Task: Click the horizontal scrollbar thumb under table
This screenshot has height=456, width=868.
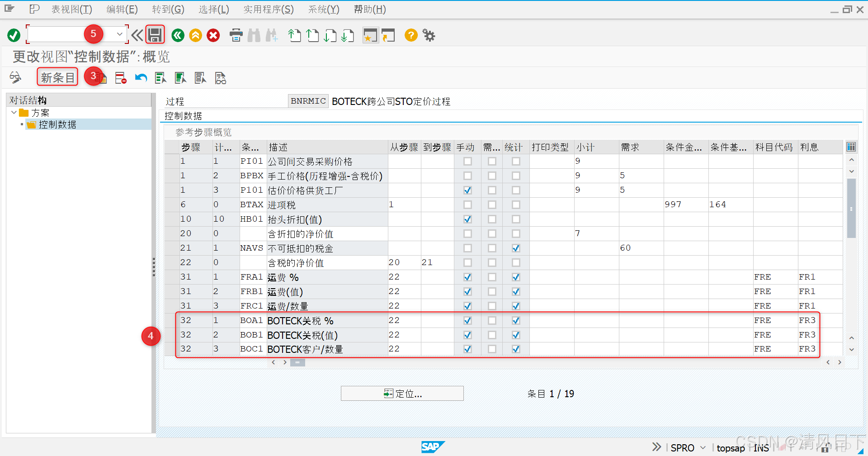Action: (297, 362)
